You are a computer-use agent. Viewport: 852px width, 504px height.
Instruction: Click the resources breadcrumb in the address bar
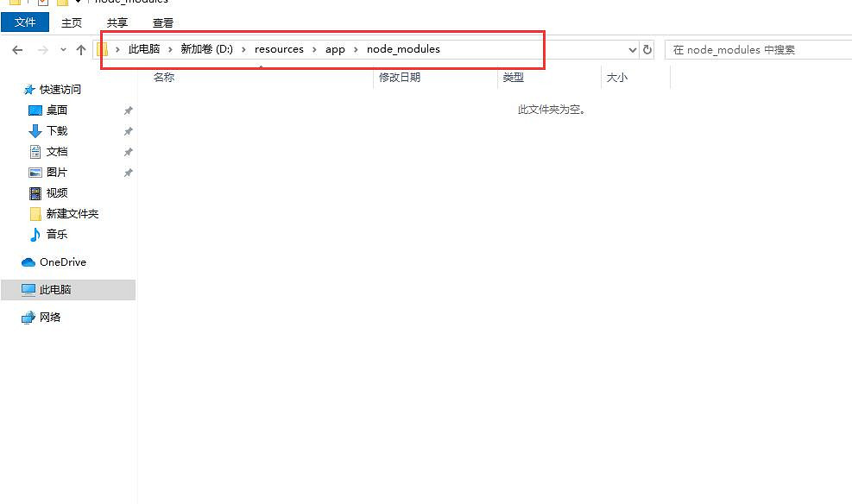(x=278, y=49)
